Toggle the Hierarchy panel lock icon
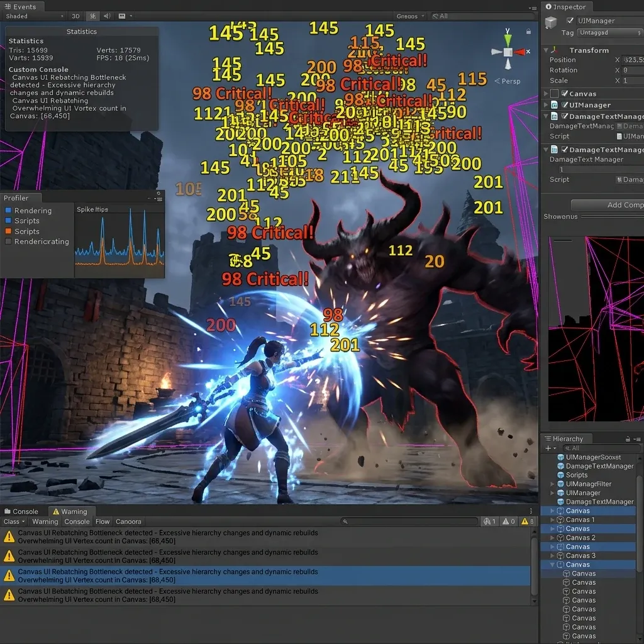Viewport: 644px width, 644px height. click(x=628, y=439)
